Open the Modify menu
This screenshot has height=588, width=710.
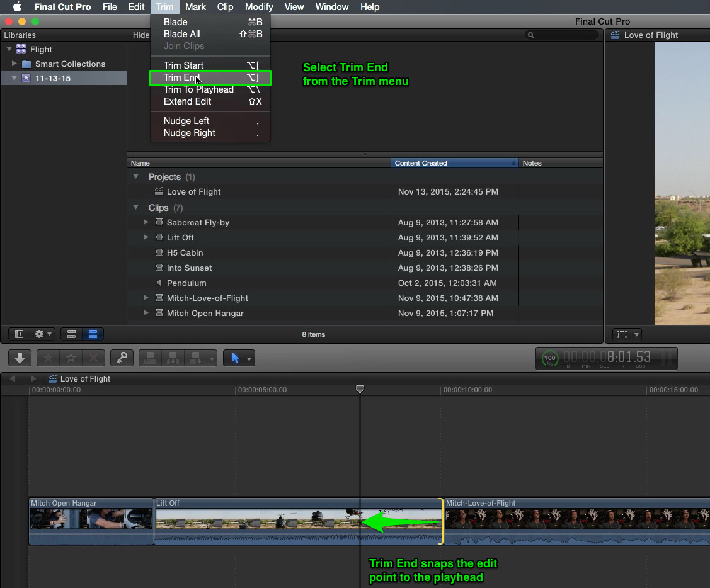click(259, 7)
